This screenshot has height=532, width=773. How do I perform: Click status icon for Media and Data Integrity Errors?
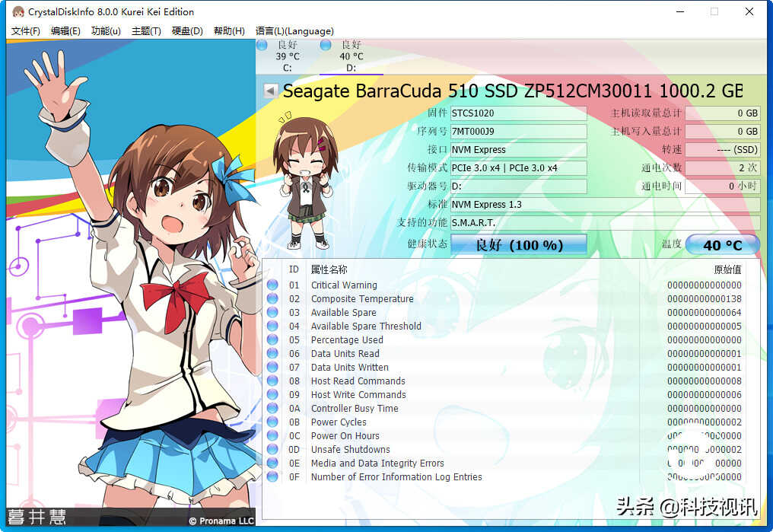(x=272, y=463)
